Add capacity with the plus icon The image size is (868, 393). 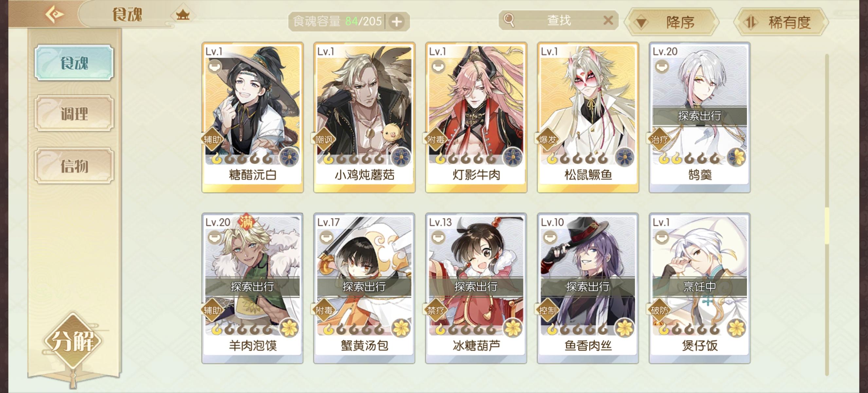click(x=396, y=22)
